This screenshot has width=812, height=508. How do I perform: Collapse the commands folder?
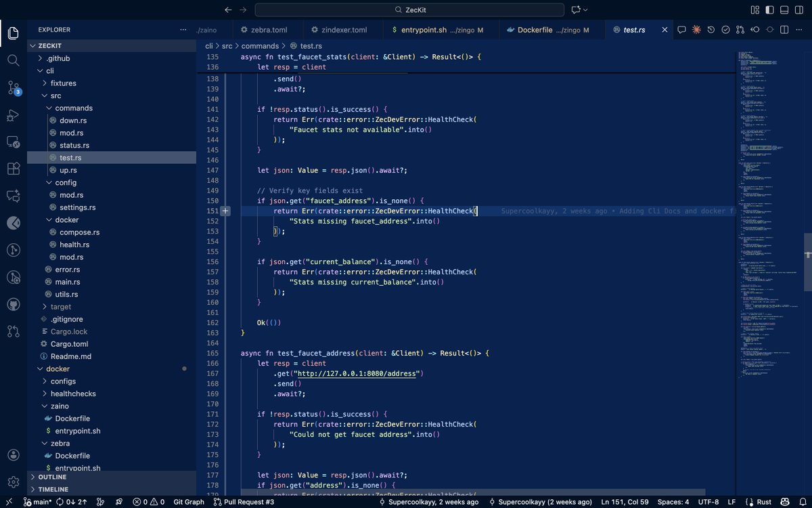pos(112,108)
